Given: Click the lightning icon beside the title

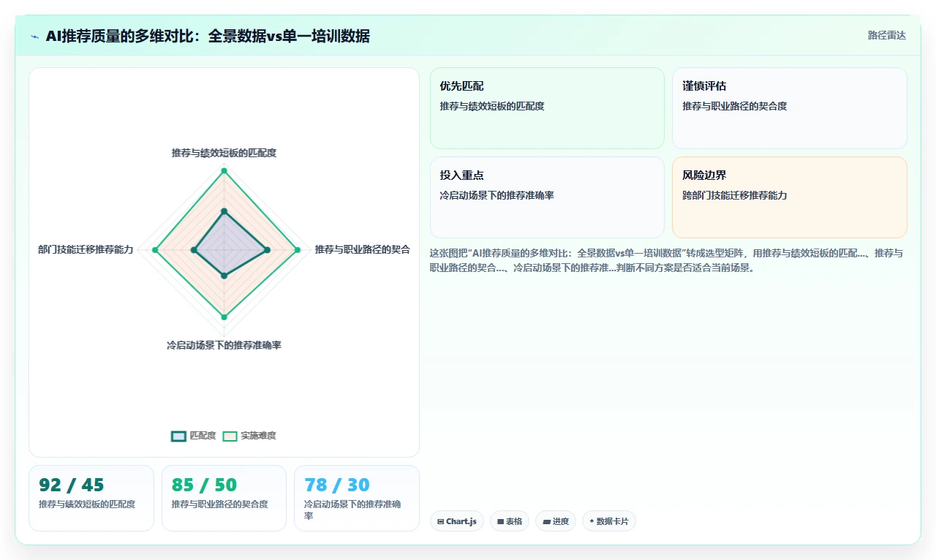Looking at the screenshot, I should click(34, 36).
